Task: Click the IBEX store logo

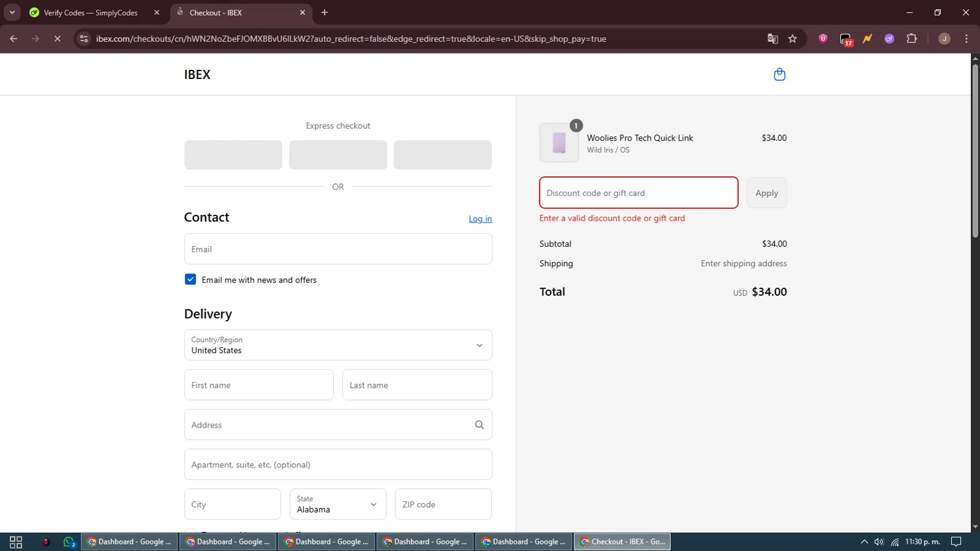Action: coord(197,74)
